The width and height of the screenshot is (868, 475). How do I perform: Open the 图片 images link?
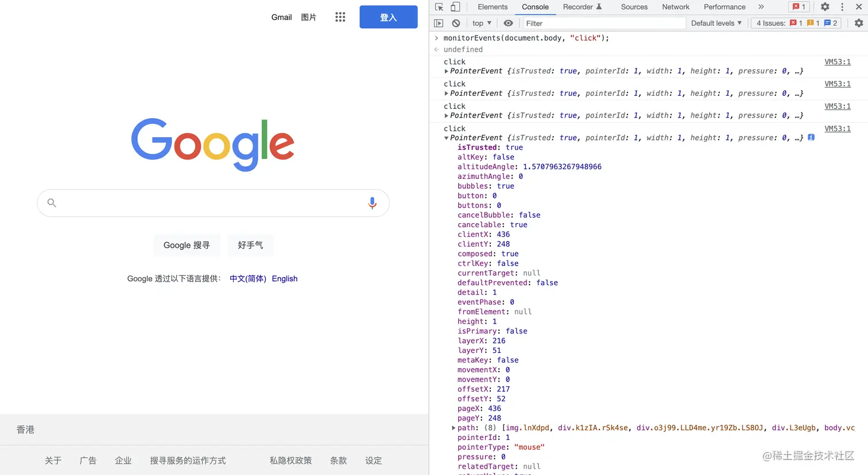coord(309,17)
